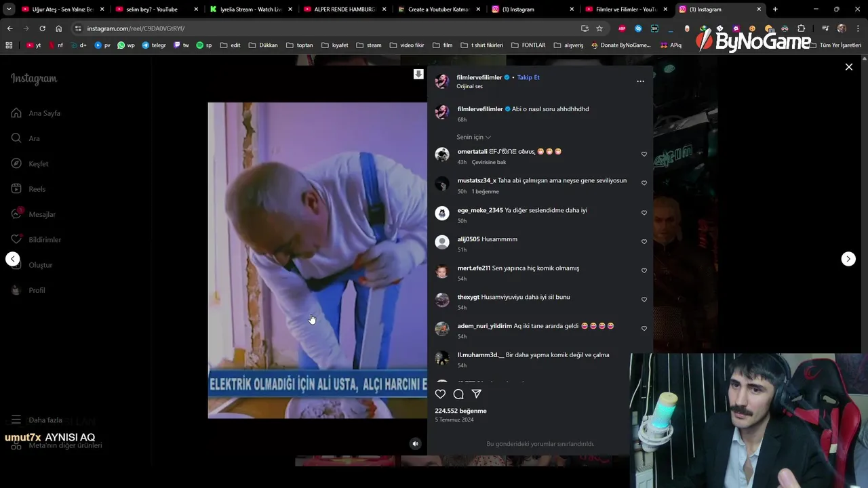868x488 pixels.
Task: Open Dükkan bookmarks folder
Action: coord(263,45)
